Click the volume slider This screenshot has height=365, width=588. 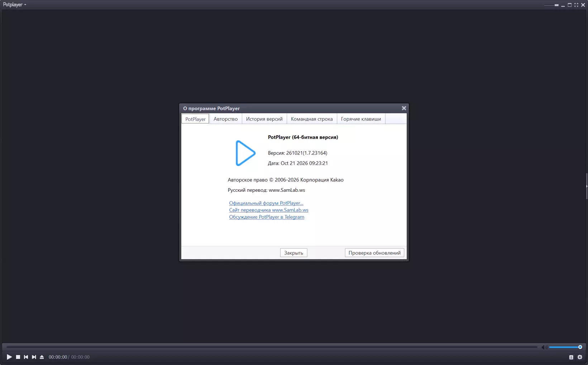point(565,347)
